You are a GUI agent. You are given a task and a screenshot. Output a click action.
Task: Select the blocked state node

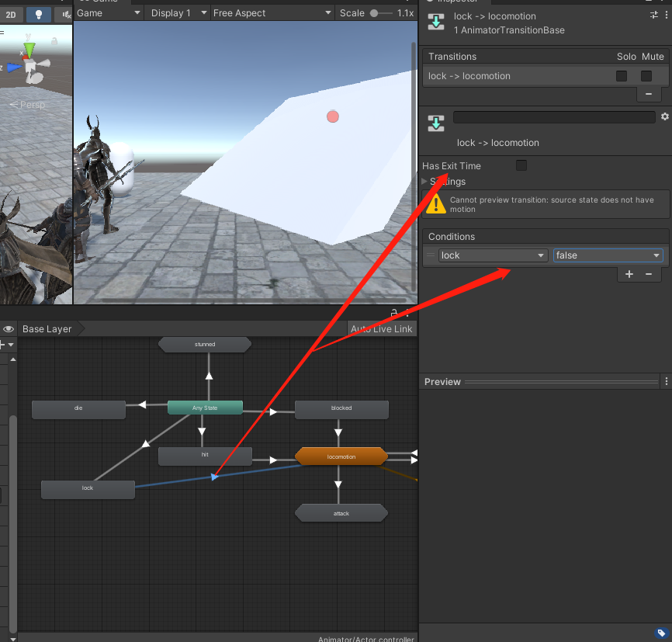click(341, 410)
